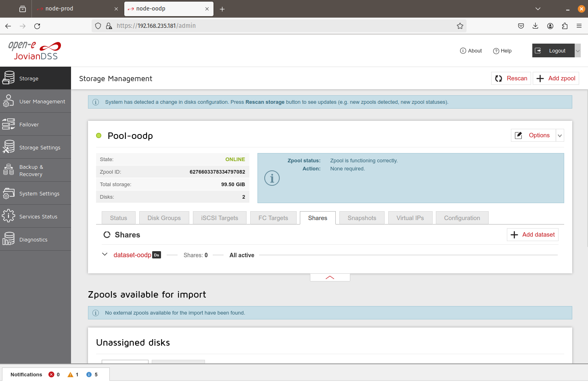Screen dimensions: 588x382
Task: Open Firefox application hamburger menu
Action: tap(579, 26)
